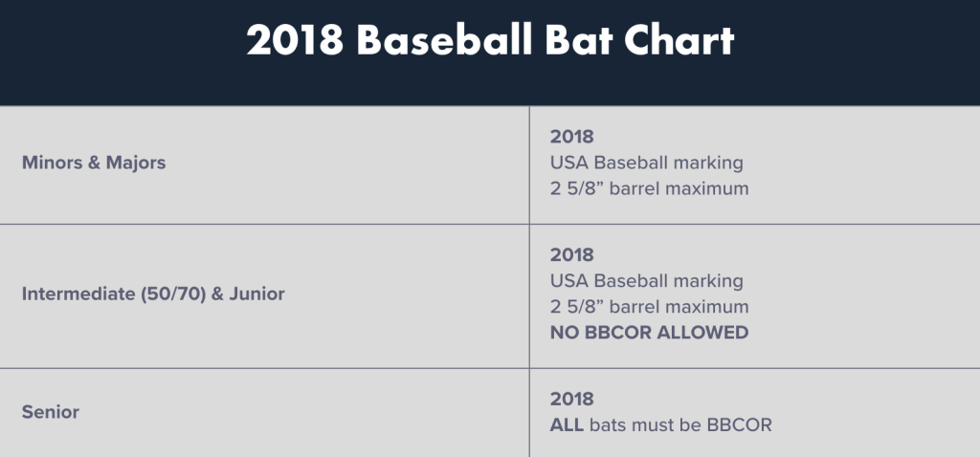
Task: Select the word "Bat" in the header title
Action: [568, 41]
